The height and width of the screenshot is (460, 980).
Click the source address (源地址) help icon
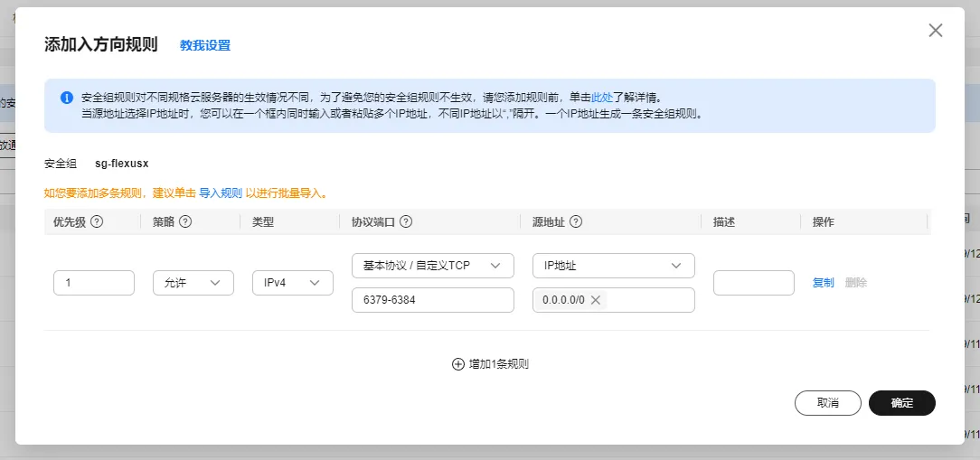(575, 222)
